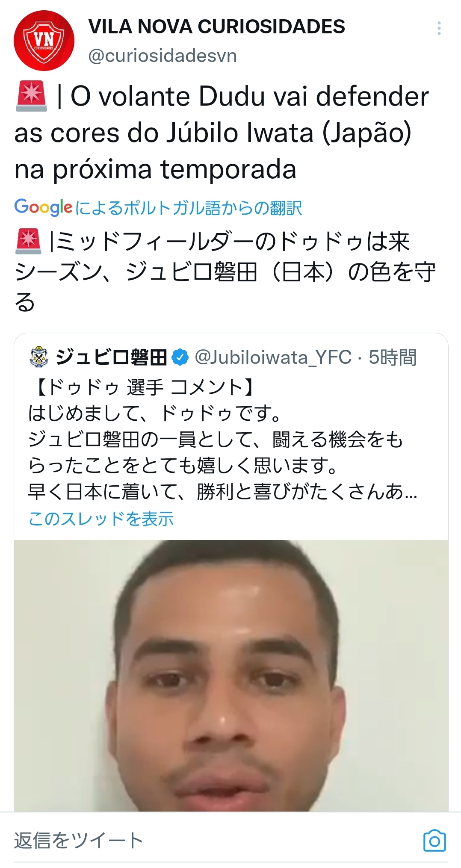The height and width of the screenshot is (868, 461).
Task: Play the quoted tweet video thumbnail
Action: (x=231, y=676)
